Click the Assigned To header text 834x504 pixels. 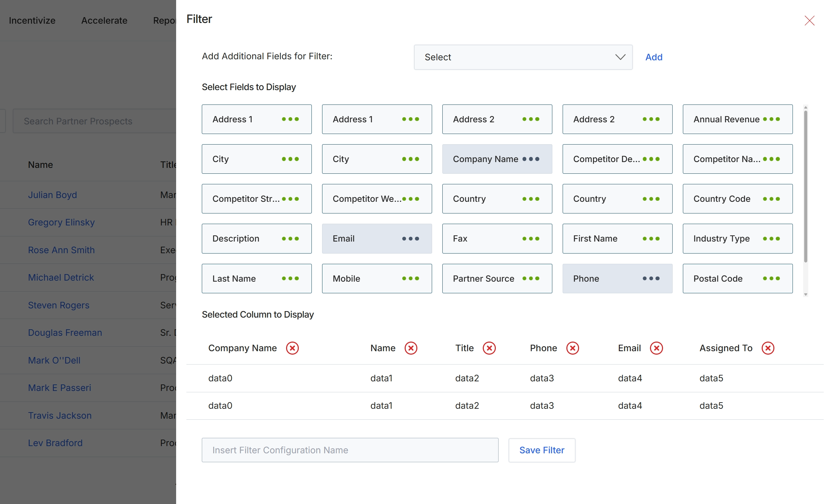[726, 348]
